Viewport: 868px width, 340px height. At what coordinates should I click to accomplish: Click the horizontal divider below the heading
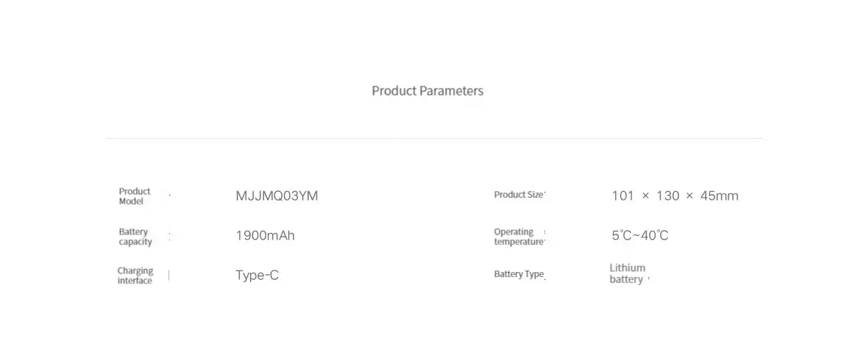click(x=434, y=138)
